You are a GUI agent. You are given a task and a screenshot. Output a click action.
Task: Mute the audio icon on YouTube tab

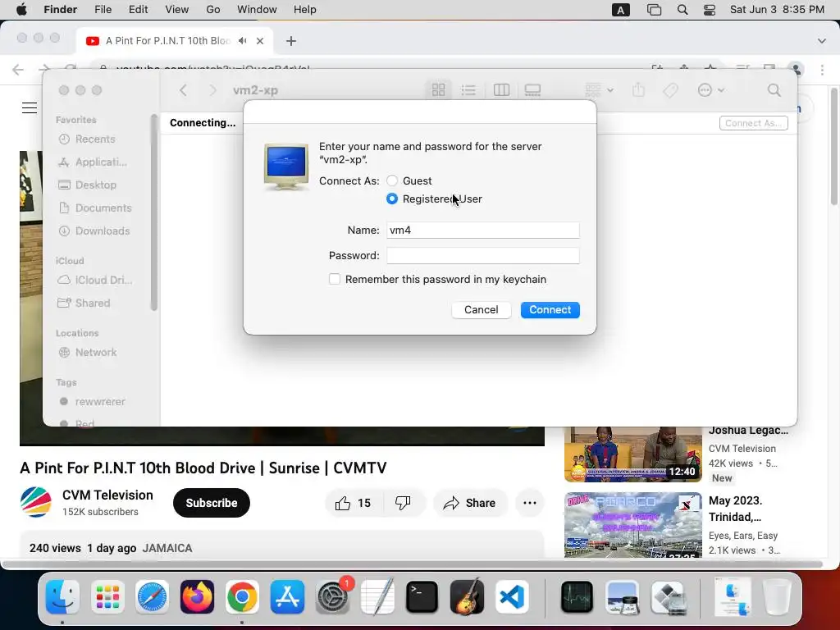[243, 41]
